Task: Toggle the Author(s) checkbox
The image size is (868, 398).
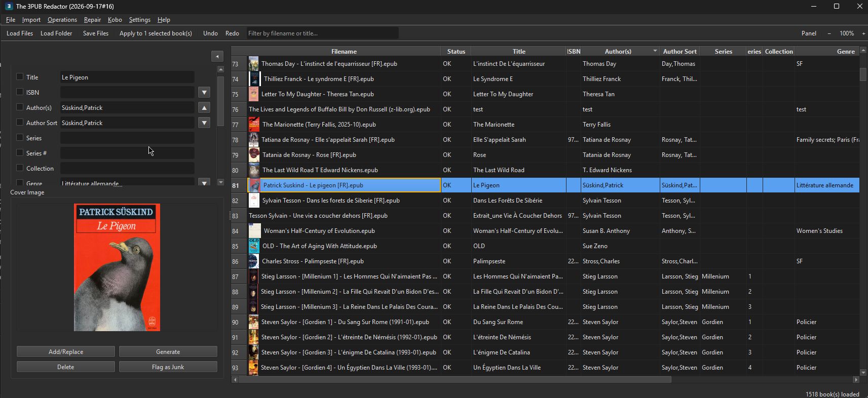Action: 20,107
